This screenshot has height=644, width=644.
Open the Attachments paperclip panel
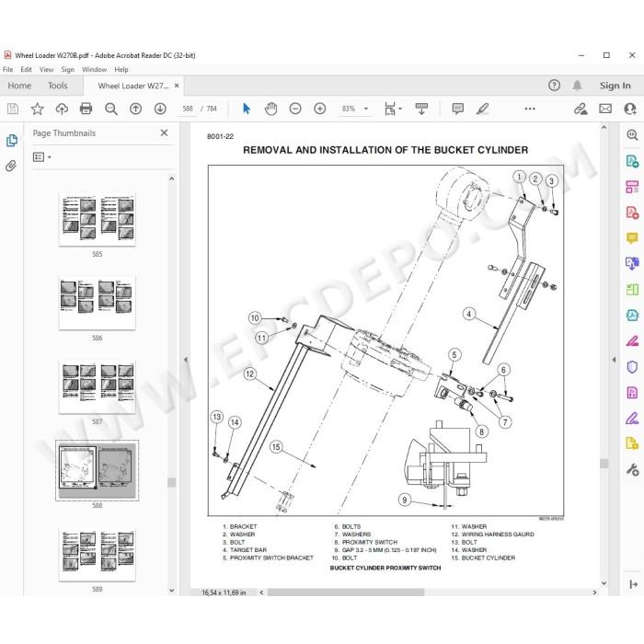click(x=11, y=166)
